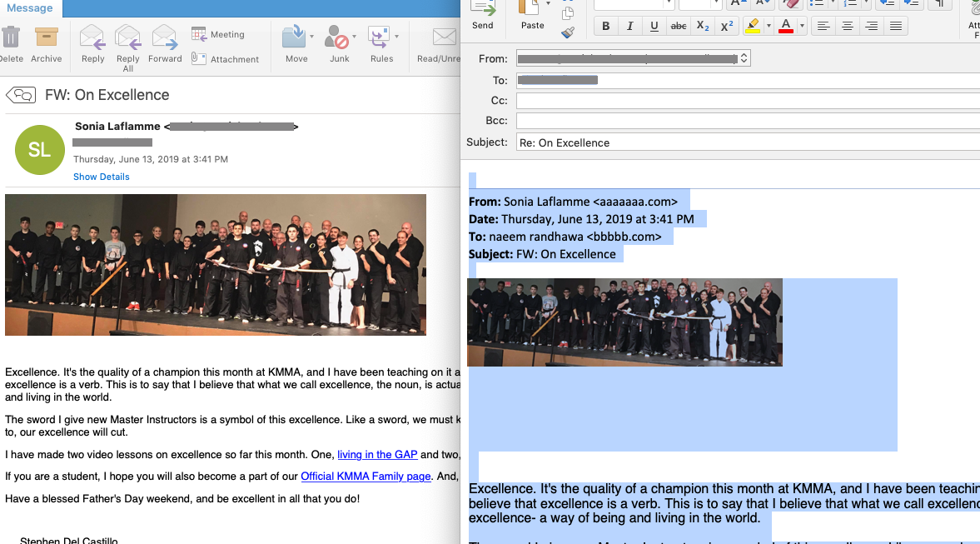
Task: Align text left
Action: [x=823, y=27]
